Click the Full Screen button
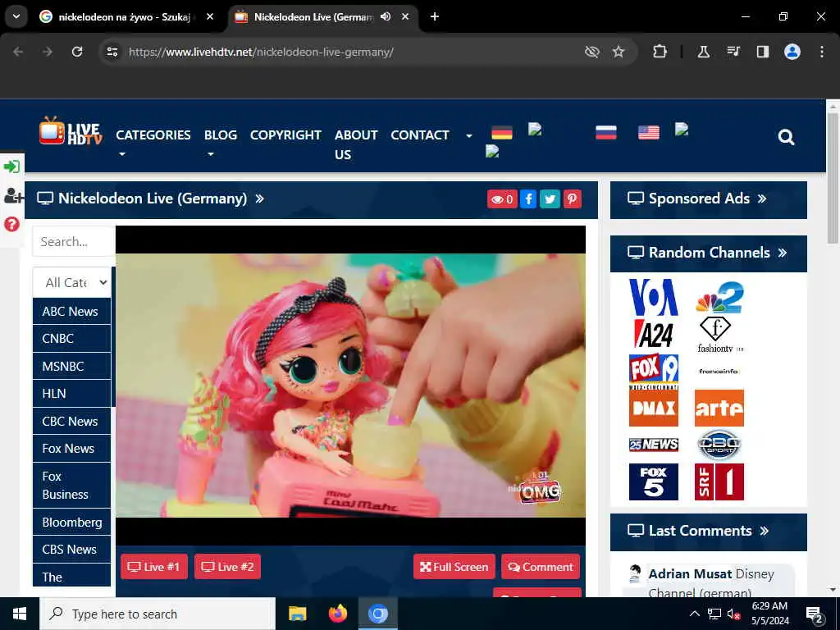 [454, 567]
